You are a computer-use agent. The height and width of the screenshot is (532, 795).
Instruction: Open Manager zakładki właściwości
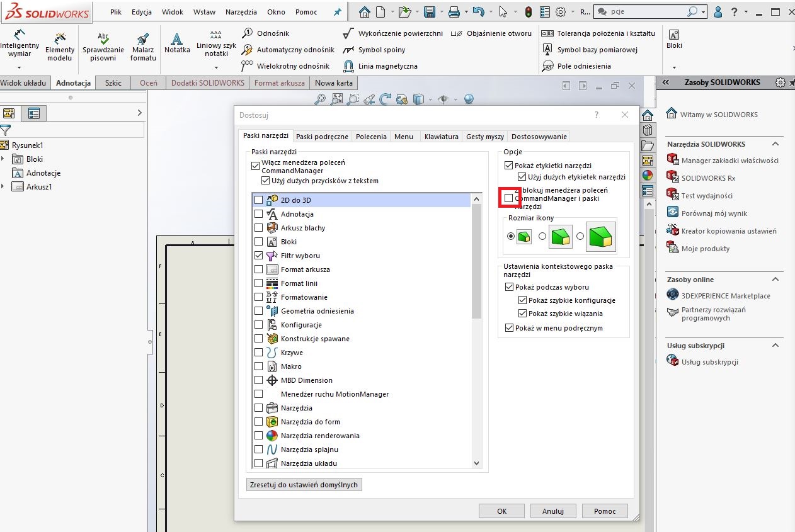pyautogui.click(x=723, y=161)
